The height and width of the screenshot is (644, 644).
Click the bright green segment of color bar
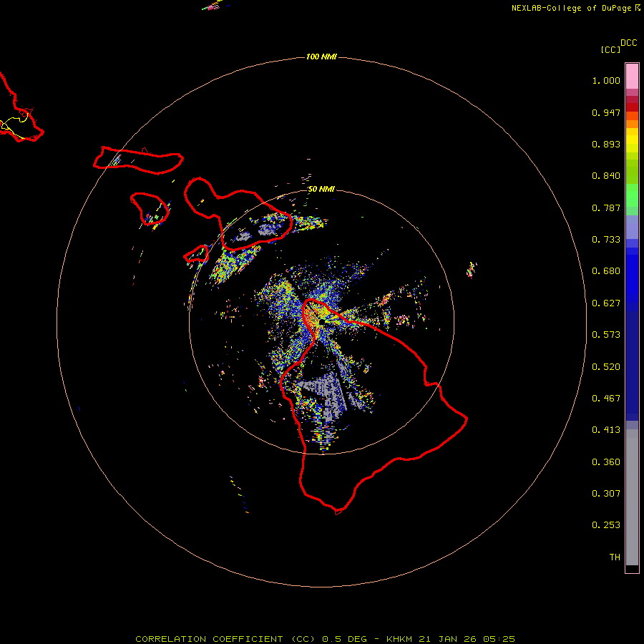[x=632, y=195]
